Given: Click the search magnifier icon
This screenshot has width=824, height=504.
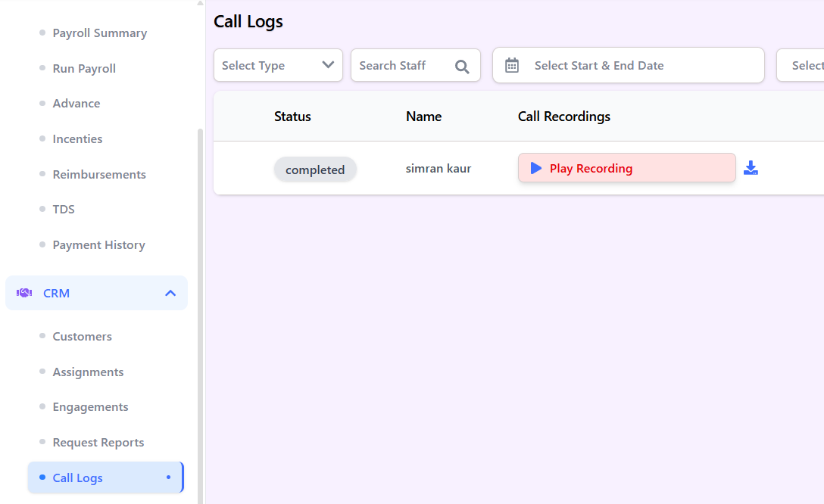Looking at the screenshot, I should click(x=462, y=67).
